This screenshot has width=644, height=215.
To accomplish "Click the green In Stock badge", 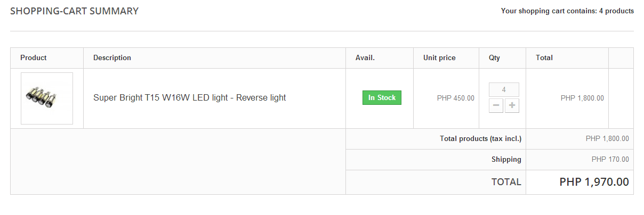I will 382,98.
